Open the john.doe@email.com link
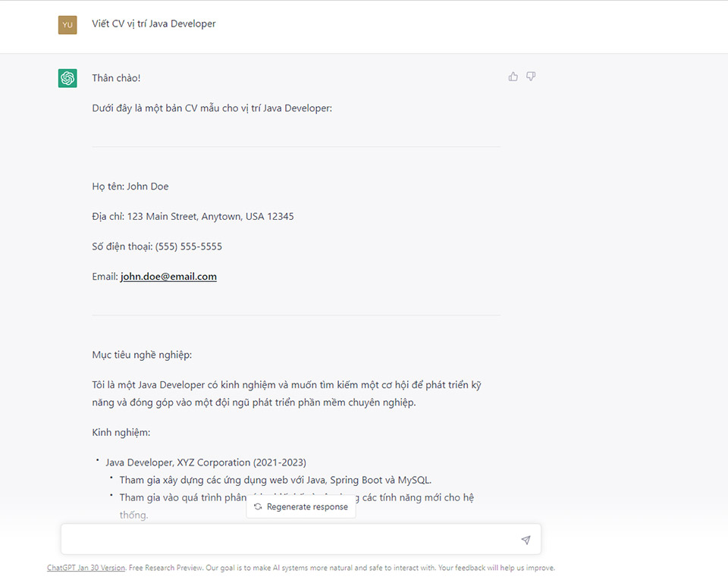This screenshot has height=586, width=728. tap(168, 277)
